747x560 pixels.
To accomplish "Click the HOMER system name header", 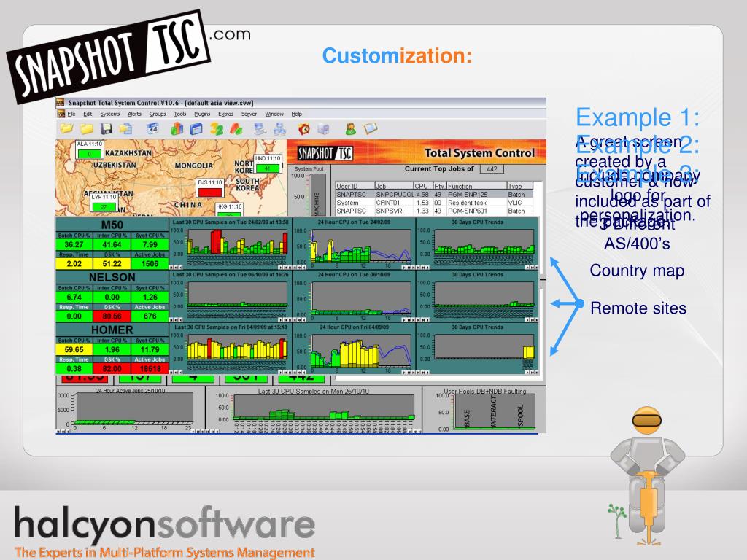I will coord(112,330).
